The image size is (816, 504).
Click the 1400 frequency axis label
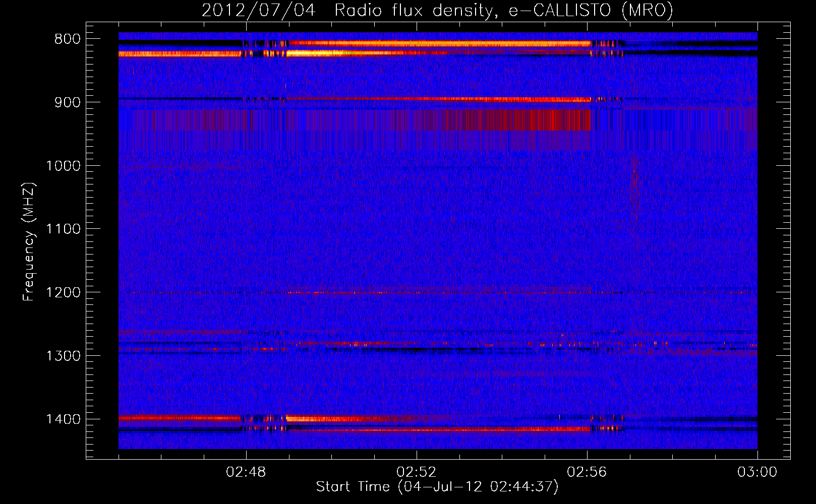click(63, 419)
